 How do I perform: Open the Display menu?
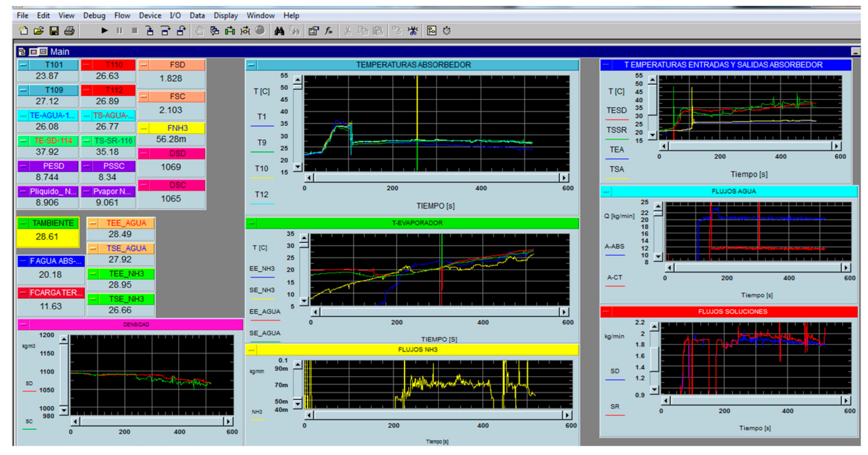click(226, 16)
